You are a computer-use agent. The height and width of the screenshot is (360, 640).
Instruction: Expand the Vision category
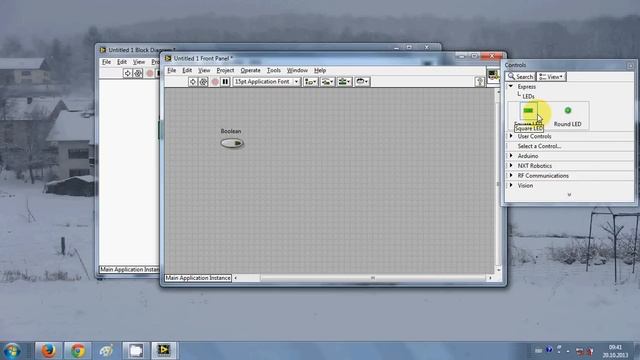pyautogui.click(x=511, y=185)
